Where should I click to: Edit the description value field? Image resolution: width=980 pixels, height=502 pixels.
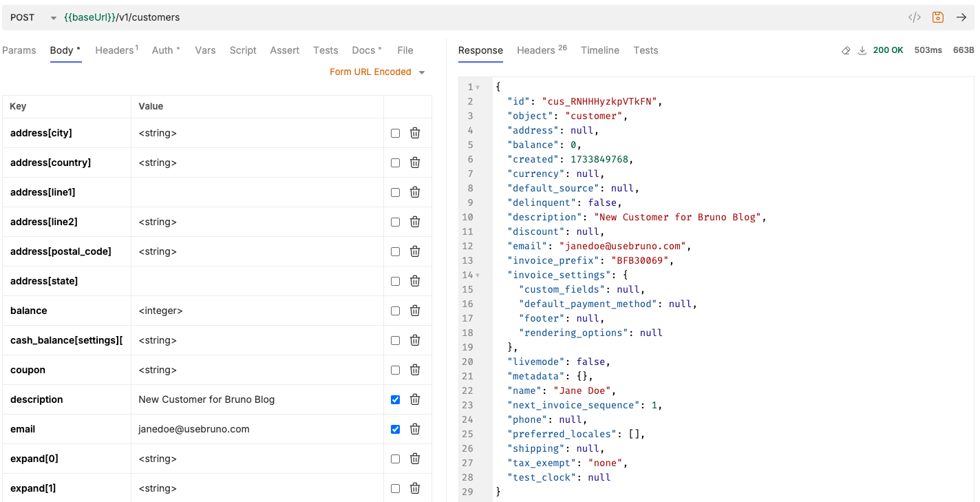257,399
